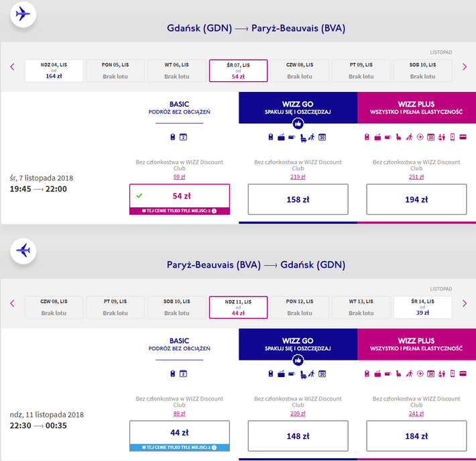Click outbound WIZZ PLUS calendar 30 icon
This screenshot has height=461, width=476.
(431, 138)
